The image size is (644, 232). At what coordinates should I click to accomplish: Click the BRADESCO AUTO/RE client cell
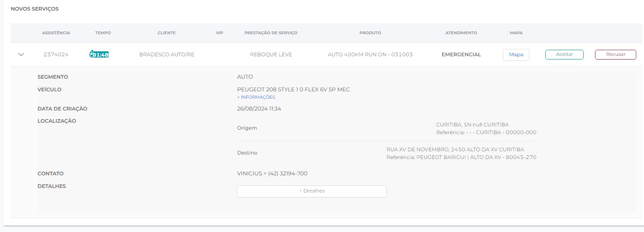coord(166,55)
